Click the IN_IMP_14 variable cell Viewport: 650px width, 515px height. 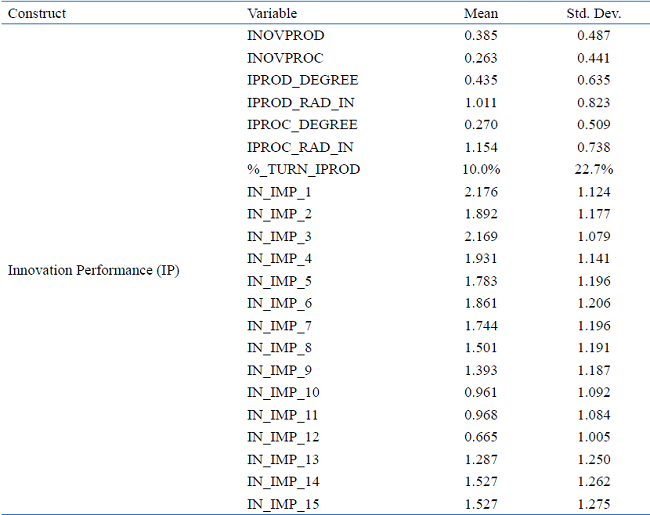tap(283, 481)
